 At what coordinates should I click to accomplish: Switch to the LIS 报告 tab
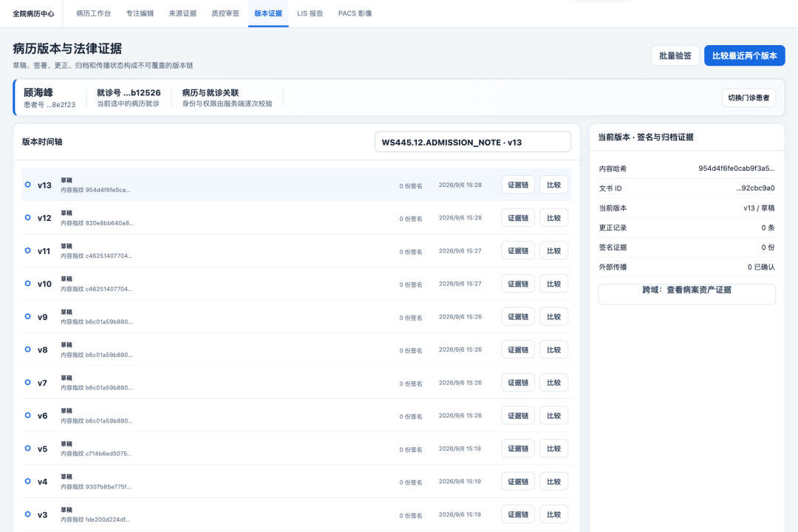tap(310, 13)
